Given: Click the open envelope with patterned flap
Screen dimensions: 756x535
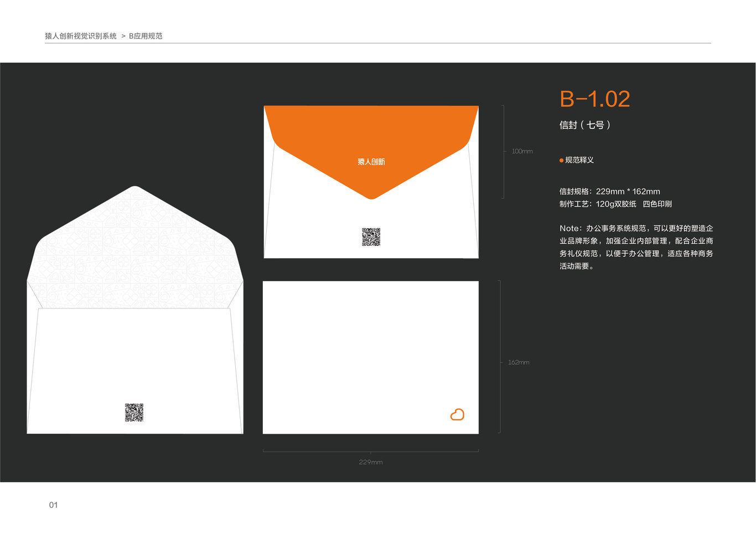Looking at the screenshot, I should [135, 310].
